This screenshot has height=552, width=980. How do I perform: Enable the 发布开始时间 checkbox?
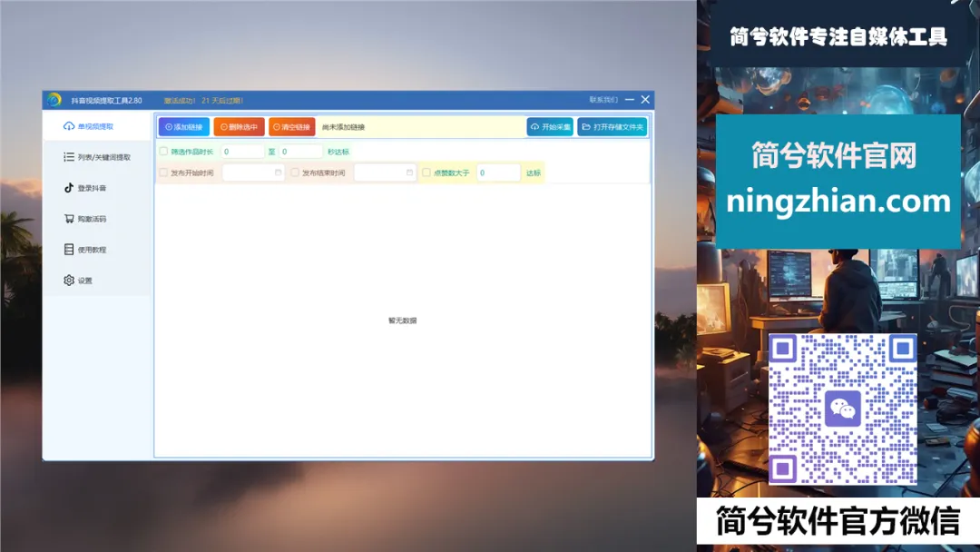163,172
